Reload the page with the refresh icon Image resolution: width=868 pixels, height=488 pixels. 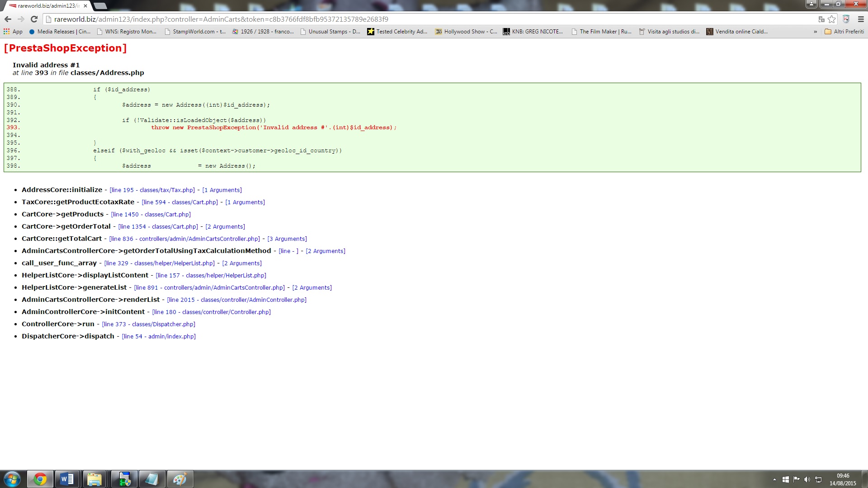34,19
